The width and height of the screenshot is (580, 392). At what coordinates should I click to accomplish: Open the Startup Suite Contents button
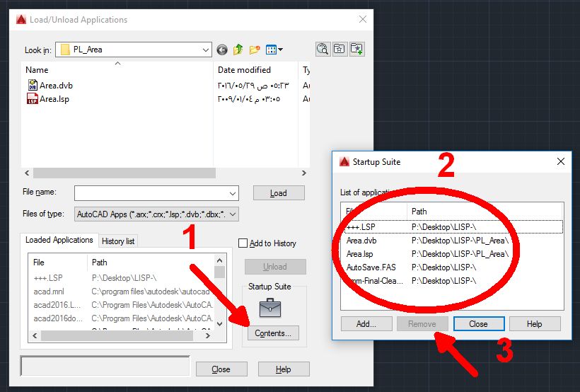[273, 333]
